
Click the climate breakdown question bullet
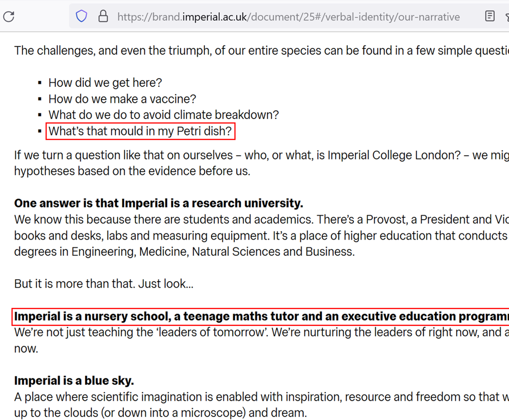pos(163,115)
